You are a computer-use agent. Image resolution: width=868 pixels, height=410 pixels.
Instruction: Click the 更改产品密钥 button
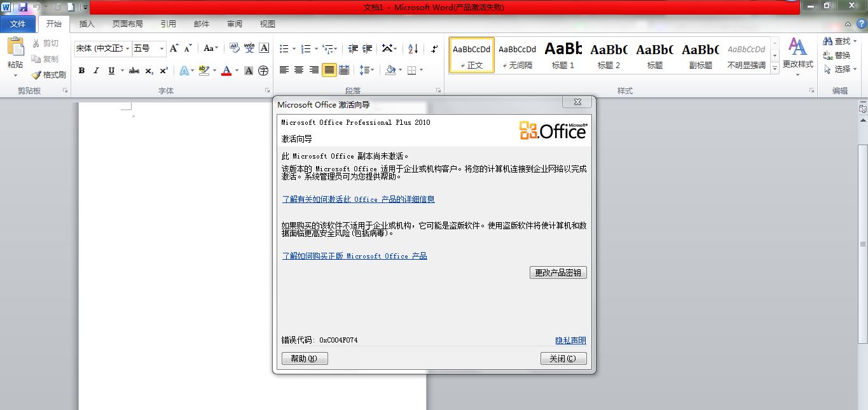coord(558,272)
